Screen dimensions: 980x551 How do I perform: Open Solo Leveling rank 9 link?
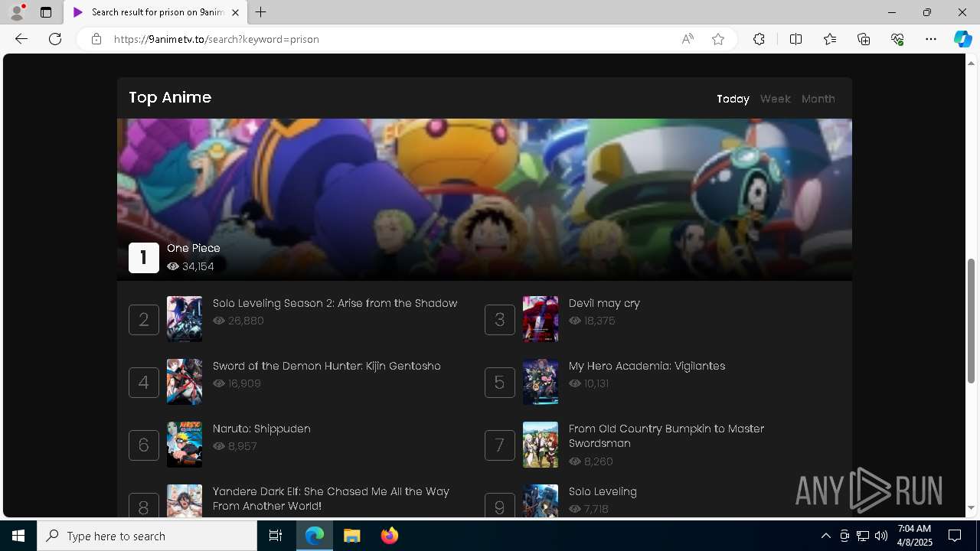click(603, 491)
